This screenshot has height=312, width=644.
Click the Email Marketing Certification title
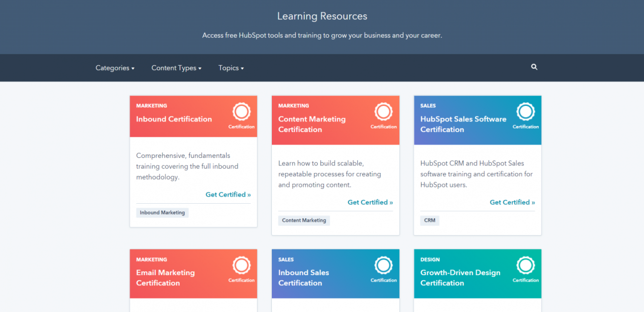166,278
